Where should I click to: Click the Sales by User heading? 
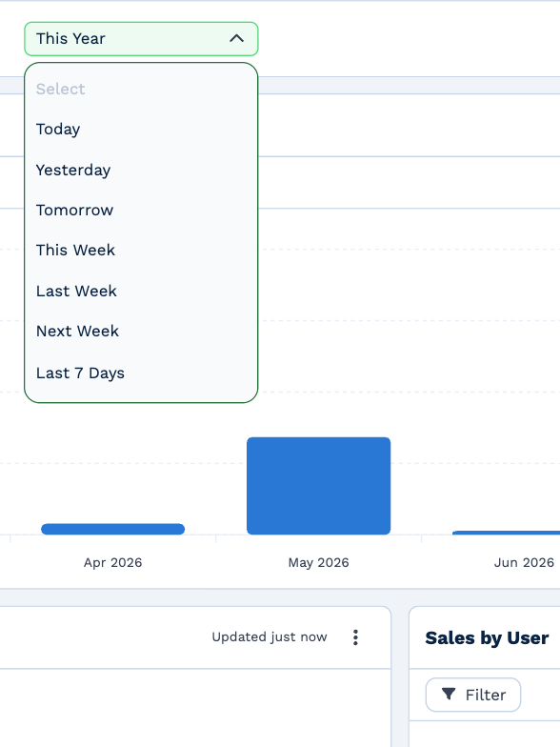click(x=487, y=638)
